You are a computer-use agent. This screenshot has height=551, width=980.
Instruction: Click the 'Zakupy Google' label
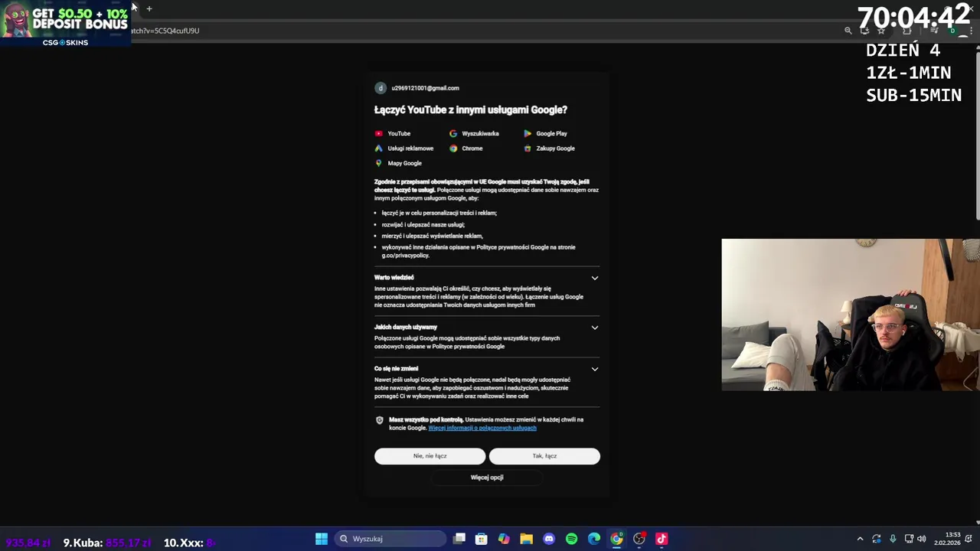(555, 148)
